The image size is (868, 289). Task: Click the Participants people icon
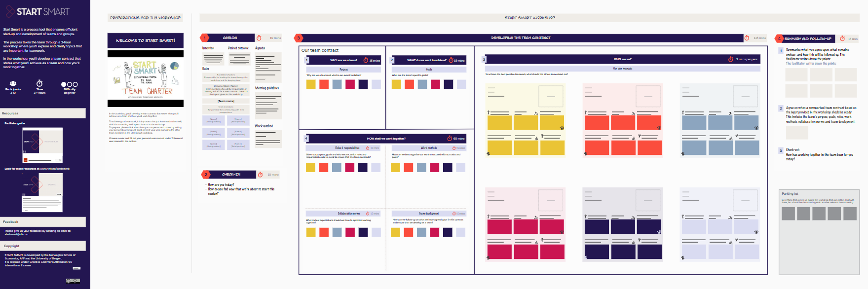tap(13, 84)
